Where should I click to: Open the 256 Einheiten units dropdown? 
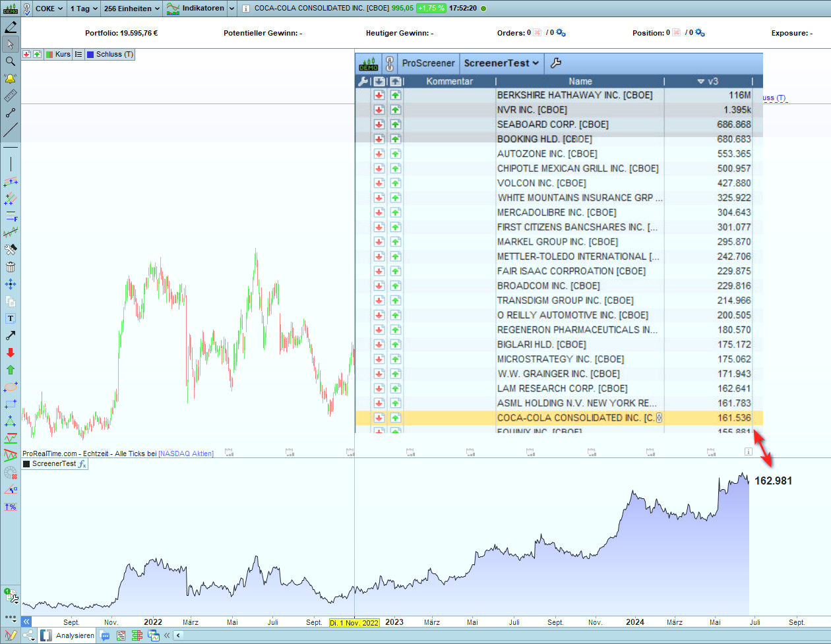(132, 9)
